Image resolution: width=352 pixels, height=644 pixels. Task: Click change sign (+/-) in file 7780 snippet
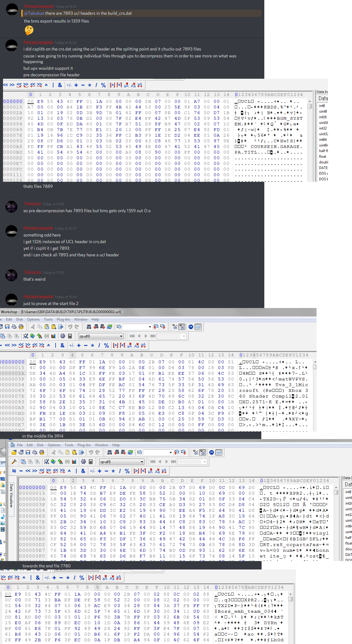pos(47,578)
